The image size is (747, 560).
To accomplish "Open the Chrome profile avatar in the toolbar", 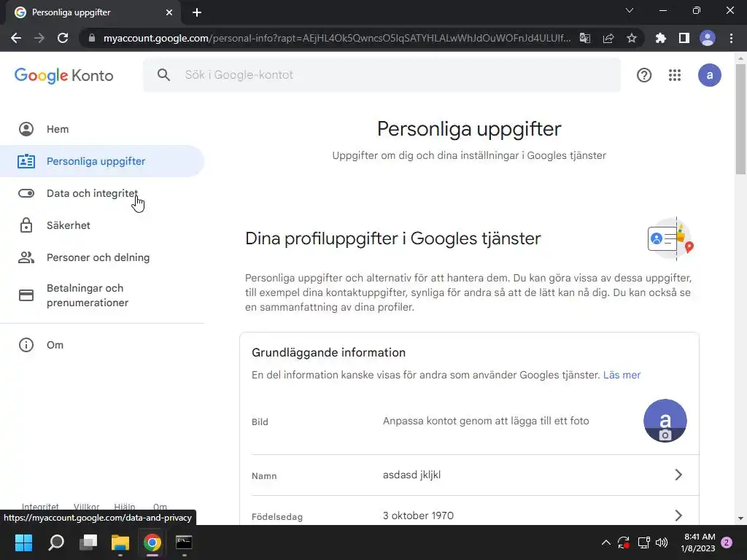I will [x=708, y=38].
